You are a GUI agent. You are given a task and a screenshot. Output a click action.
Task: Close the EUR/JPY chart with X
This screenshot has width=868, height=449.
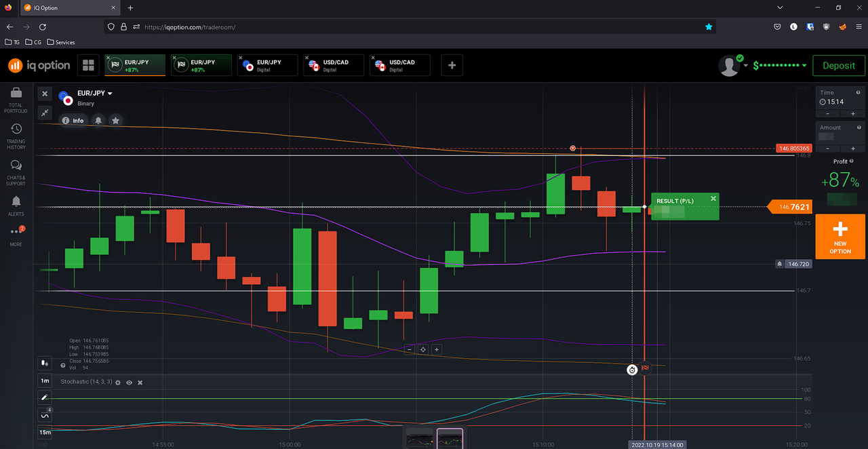tap(45, 94)
